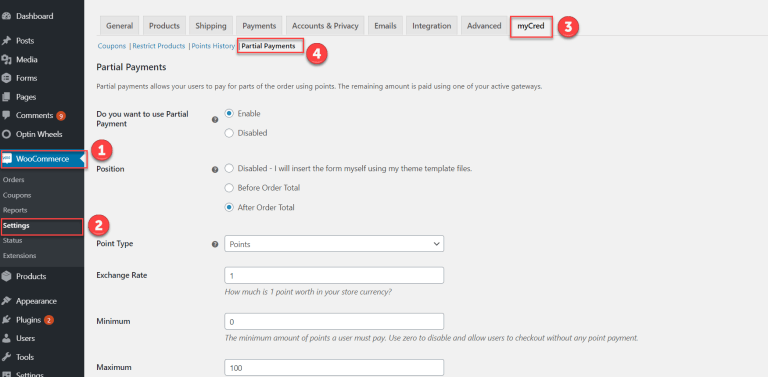The width and height of the screenshot is (768, 377).
Task: Go to Coupons myCred subsection
Action: [112, 46]
